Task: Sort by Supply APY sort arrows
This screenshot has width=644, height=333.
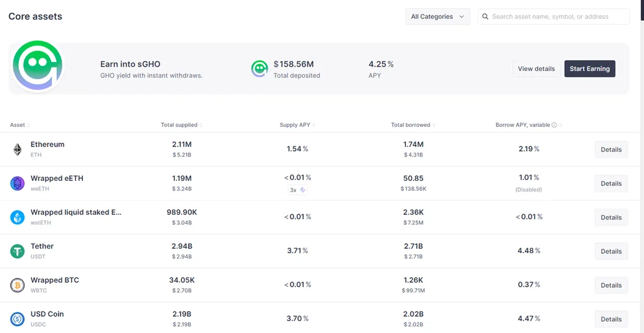Action: (x=314, y=125)
